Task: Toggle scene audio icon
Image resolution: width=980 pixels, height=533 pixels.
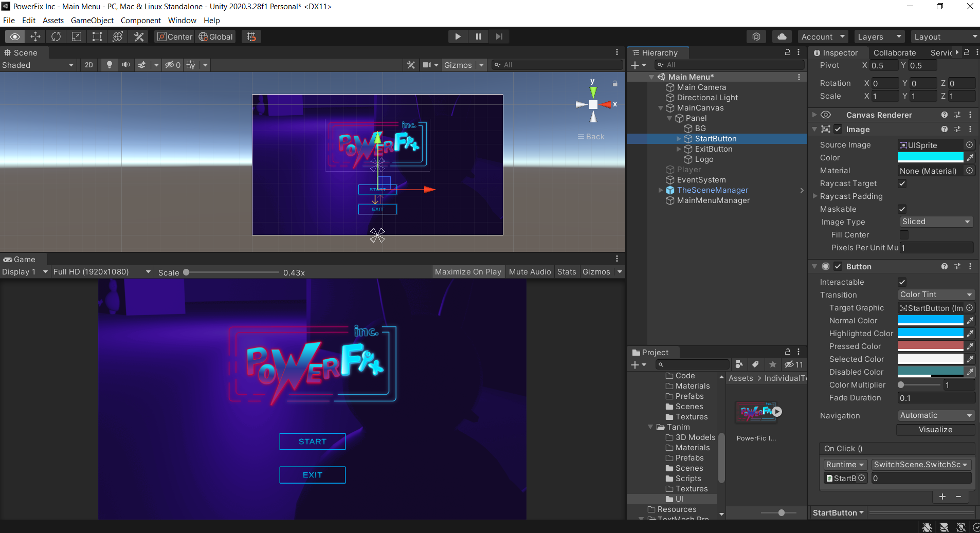Action: click(125, 65)
